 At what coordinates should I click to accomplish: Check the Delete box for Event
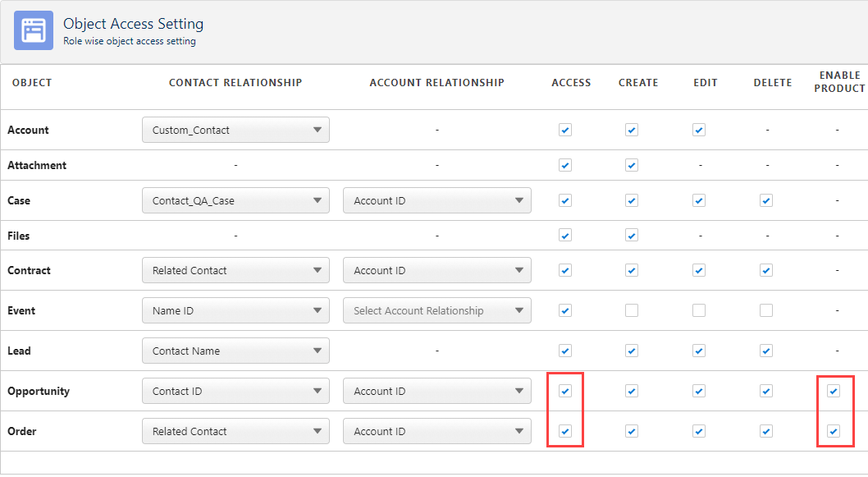tap(766, 310)
